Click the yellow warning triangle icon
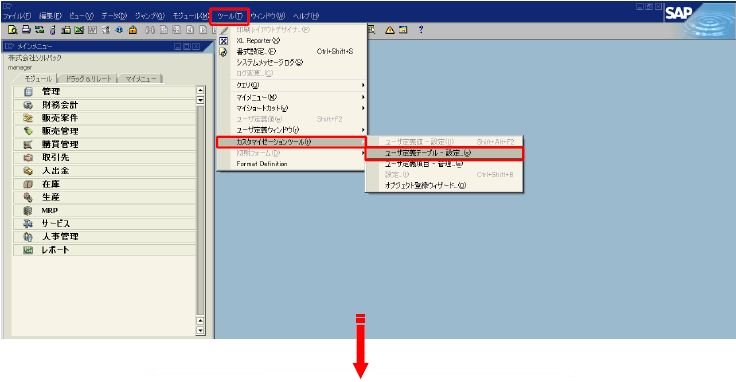The width and height of the screenshot is (736, 382). click(390, 30)
